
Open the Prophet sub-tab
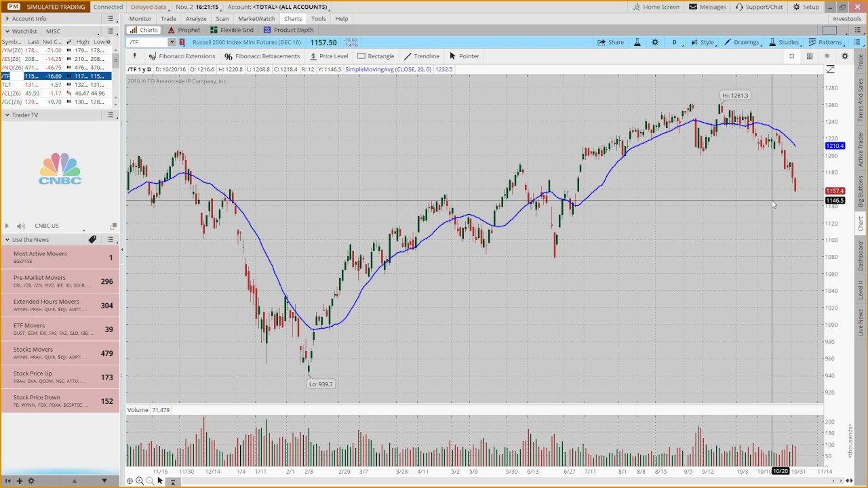click(x=184, y=30)
